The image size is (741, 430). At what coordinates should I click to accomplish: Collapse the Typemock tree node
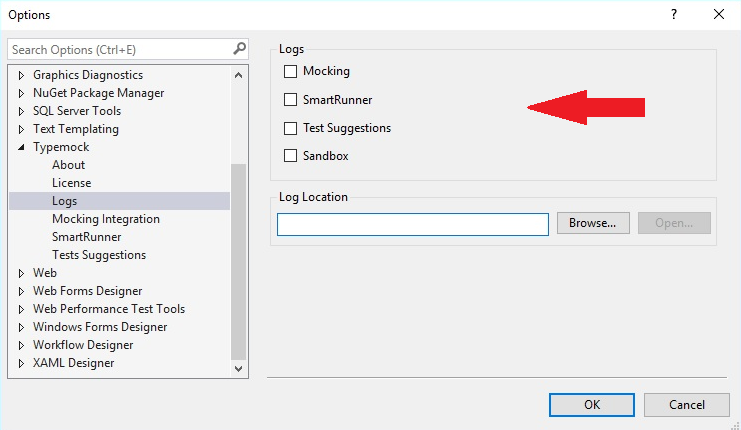click(x=22, y=147)
